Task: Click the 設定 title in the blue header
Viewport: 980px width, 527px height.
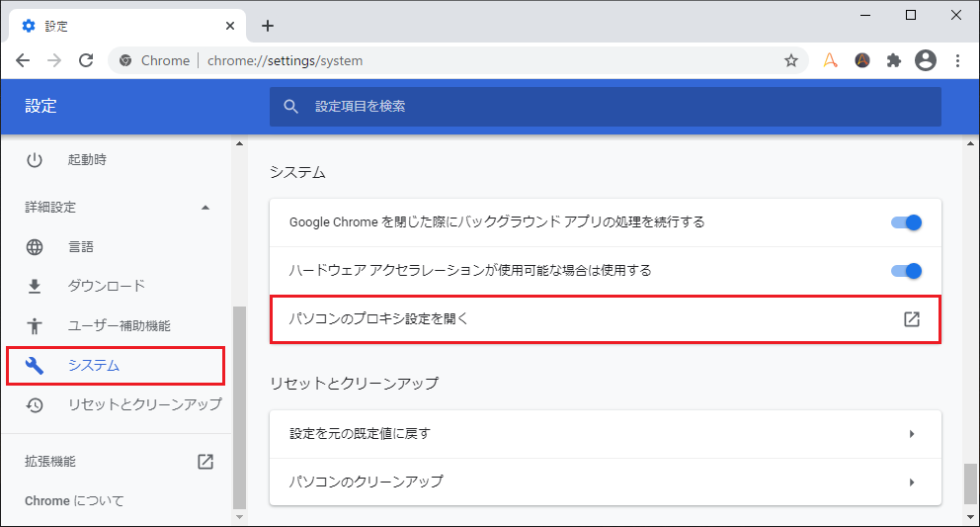Action: (x=41, y=107)
